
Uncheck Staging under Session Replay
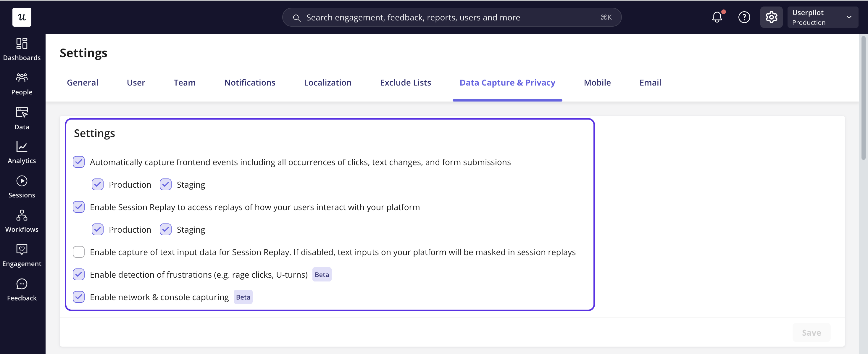point(165,229)
